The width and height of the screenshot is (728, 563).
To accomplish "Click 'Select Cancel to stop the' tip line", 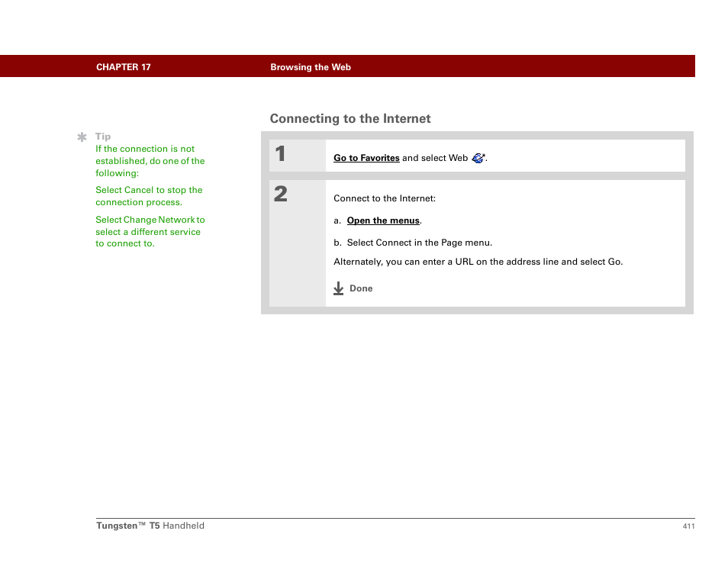I will [x=149, y=190].
